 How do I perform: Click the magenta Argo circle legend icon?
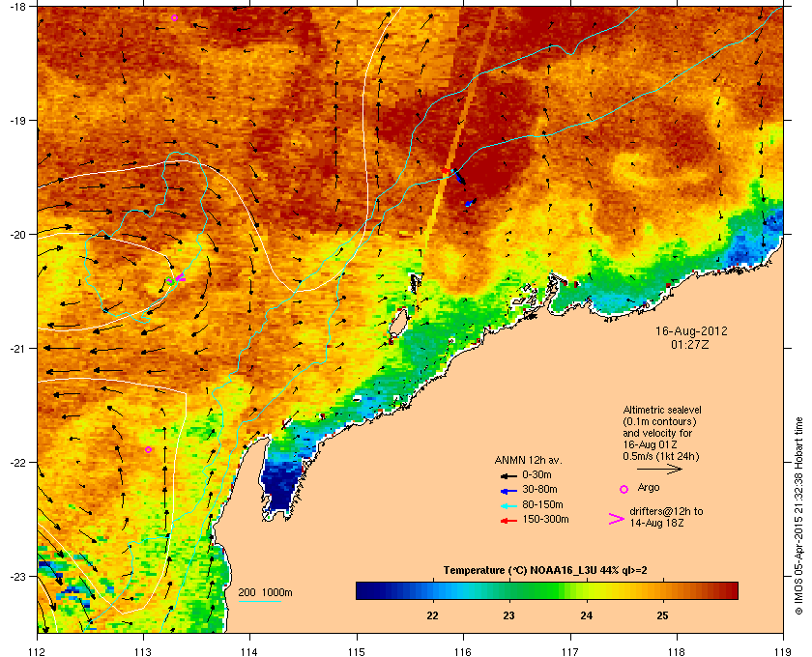coord(624,489)
